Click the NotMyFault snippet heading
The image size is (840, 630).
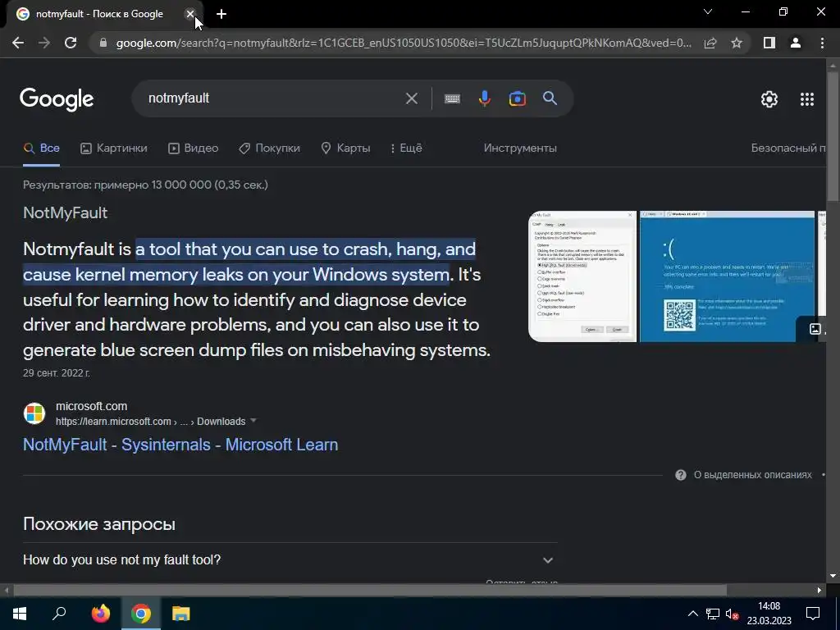(x=66, y=213)
